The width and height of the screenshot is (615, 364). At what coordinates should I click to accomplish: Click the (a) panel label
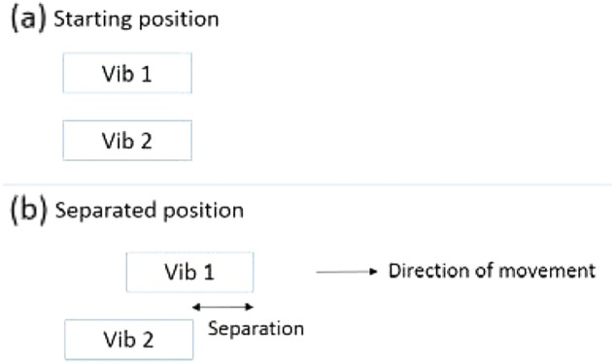(28, 19)
